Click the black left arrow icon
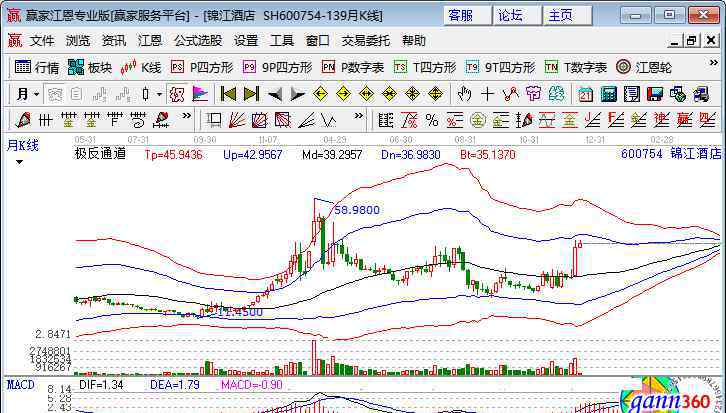The height and width of the screenshot is (413, 726). [275, 95]
